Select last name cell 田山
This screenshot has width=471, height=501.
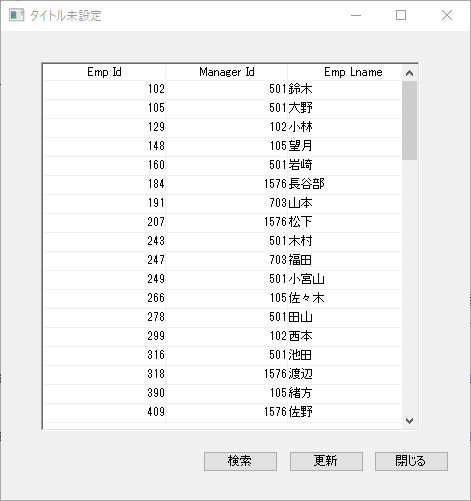(x=345, y=317)
